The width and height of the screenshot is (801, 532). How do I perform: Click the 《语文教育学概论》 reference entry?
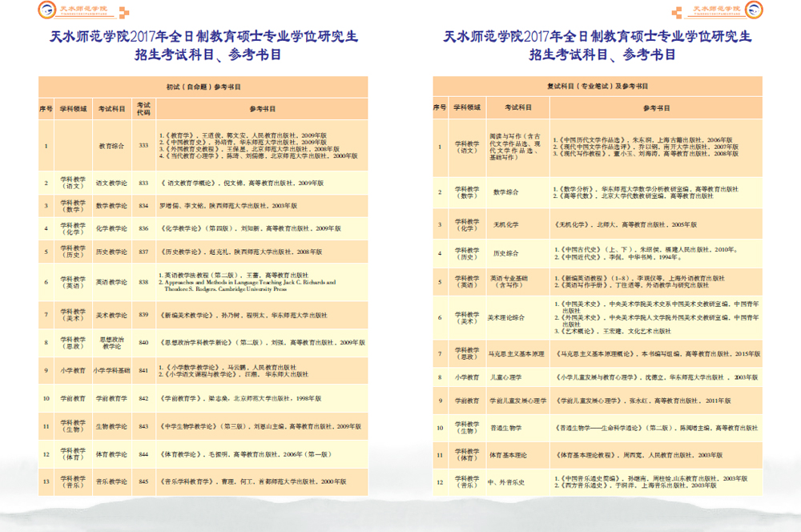[x=242, y=183]
